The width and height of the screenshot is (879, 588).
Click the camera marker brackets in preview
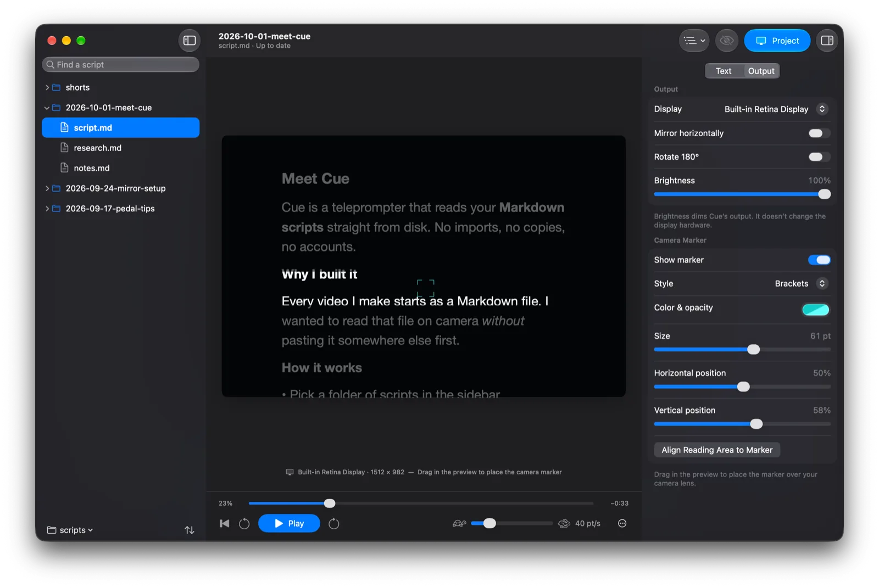tap(426, 288)
